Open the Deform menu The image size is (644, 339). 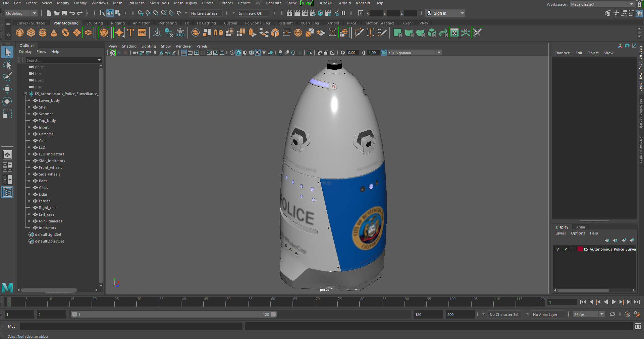(x=244, y=3)
